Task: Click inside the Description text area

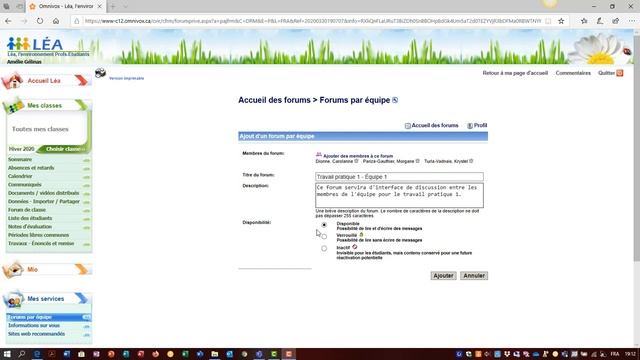Action: click(399, 195)
